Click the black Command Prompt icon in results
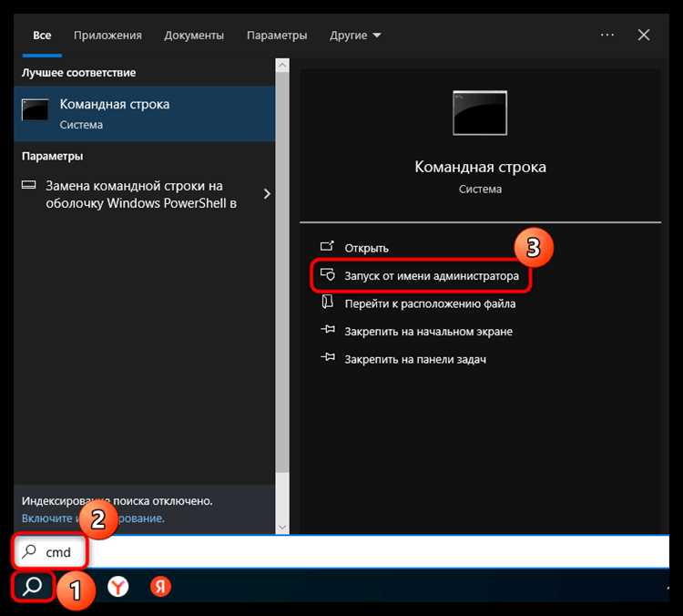The width and height of the screenshot is (683, 616). 35,109
